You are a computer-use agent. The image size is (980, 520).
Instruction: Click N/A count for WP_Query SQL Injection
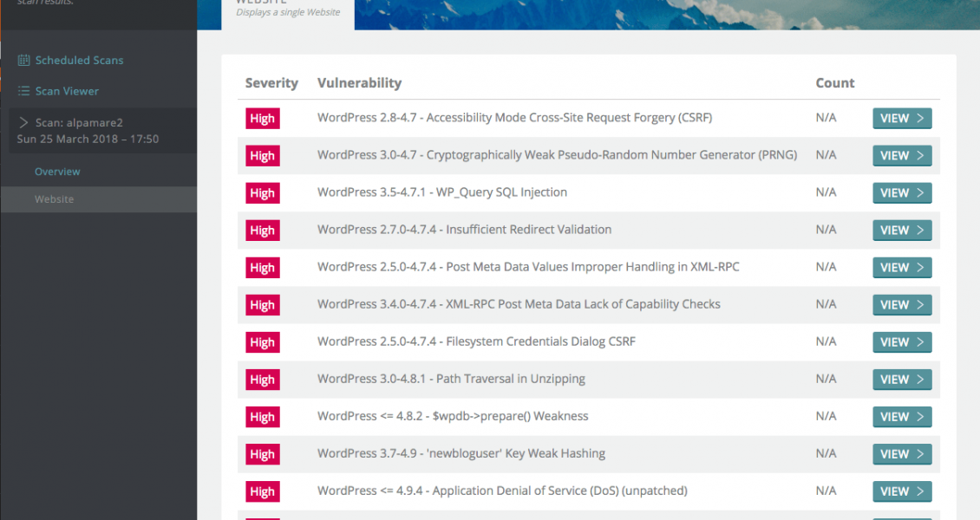point(826,192)
